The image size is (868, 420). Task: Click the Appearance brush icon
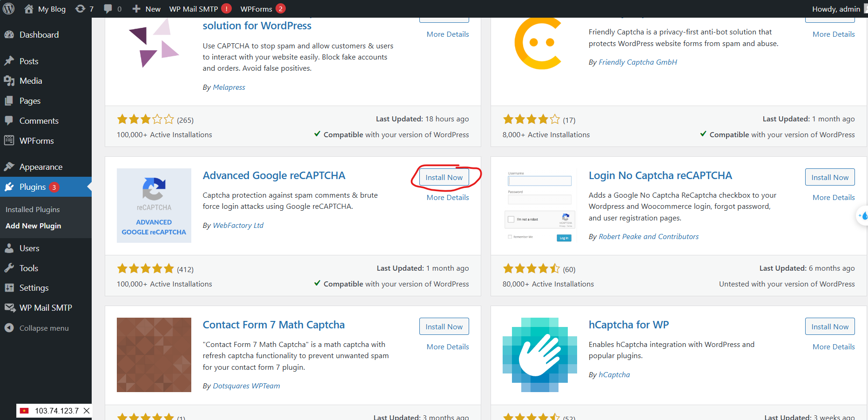click(x=9, y=167)
